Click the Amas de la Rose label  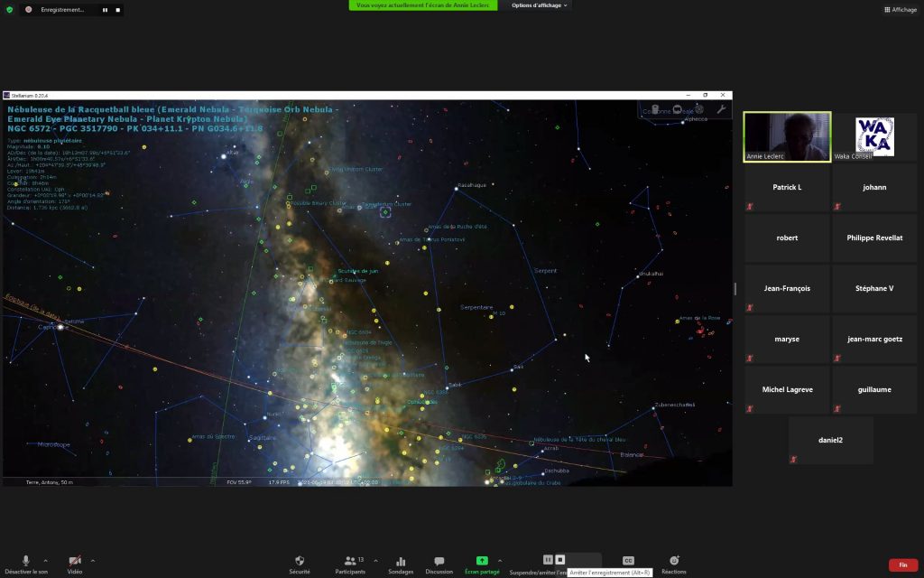(x=699, y=318)
